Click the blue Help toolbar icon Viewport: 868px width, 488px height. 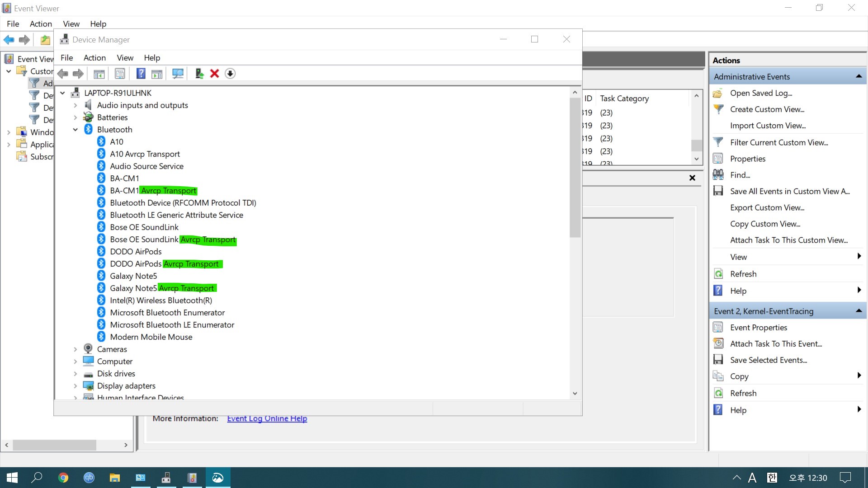tap(141, 74)
